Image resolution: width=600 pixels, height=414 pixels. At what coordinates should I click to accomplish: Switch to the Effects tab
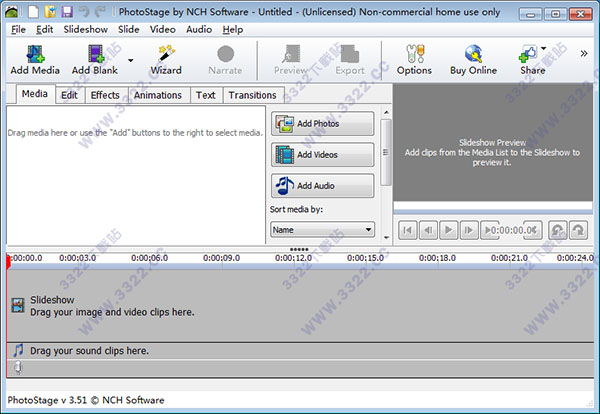(x=105, y=95)
